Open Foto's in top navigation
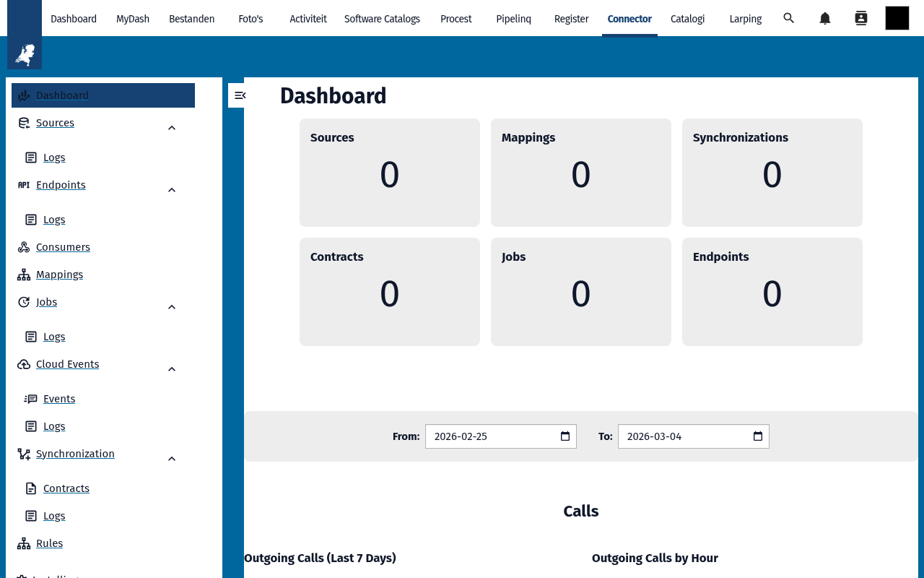924x578 pixels. (x=250, y=19)
